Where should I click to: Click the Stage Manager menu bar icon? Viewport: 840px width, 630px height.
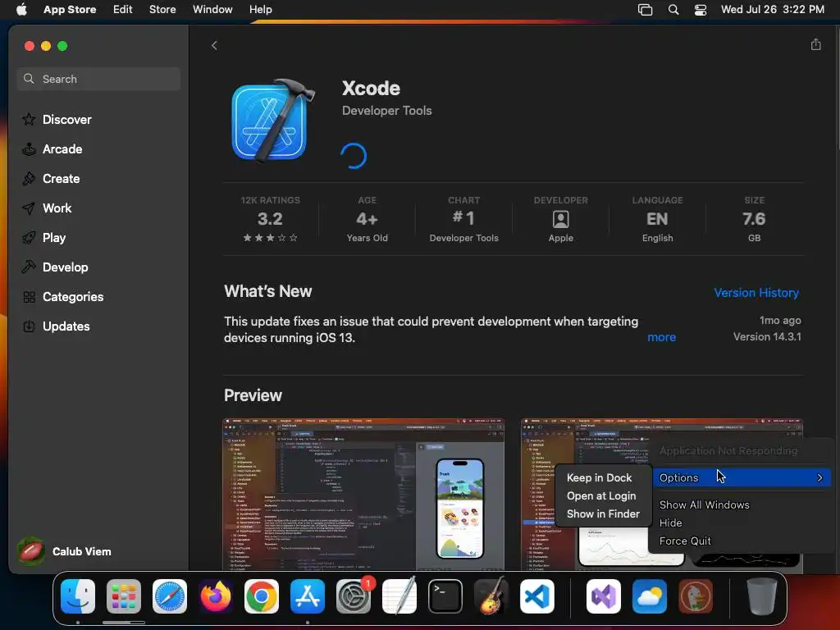tap(645, 10)
